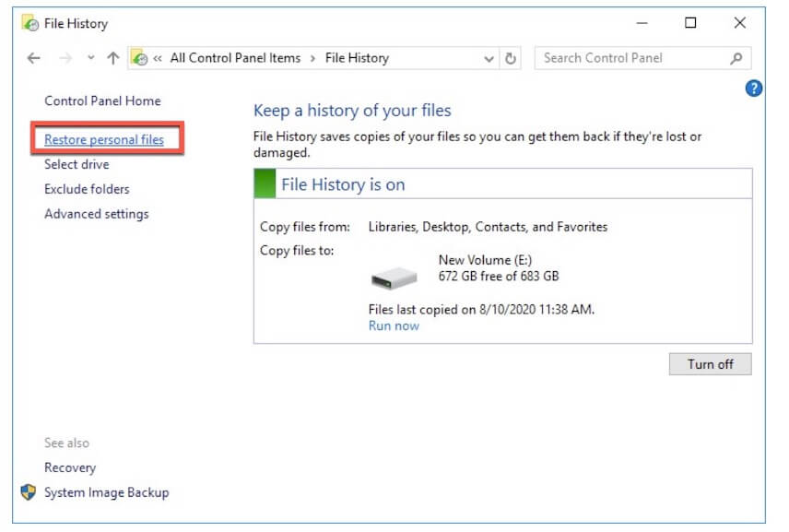789x532 pixels.
Task: Click Run now to start backup
Action: click(x=394, y=325)
